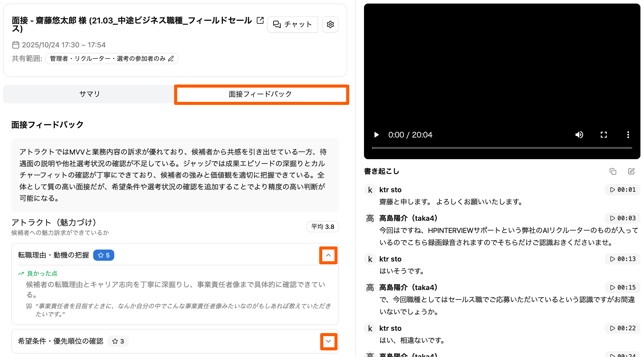Expand the 希望条件・優先順位の確認 section
The height and width of the screenshot is (357, 644).
pos(328,341)
